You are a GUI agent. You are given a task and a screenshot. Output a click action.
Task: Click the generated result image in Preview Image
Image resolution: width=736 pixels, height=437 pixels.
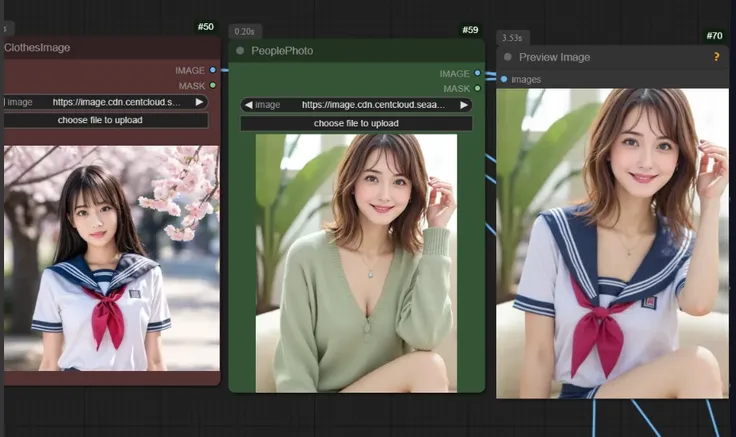pos(612,243)
